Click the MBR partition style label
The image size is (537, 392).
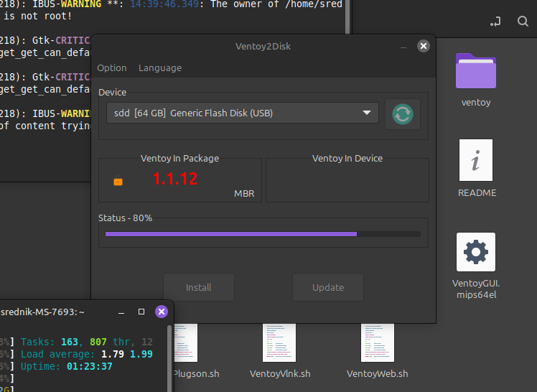[x=244, y=193]
